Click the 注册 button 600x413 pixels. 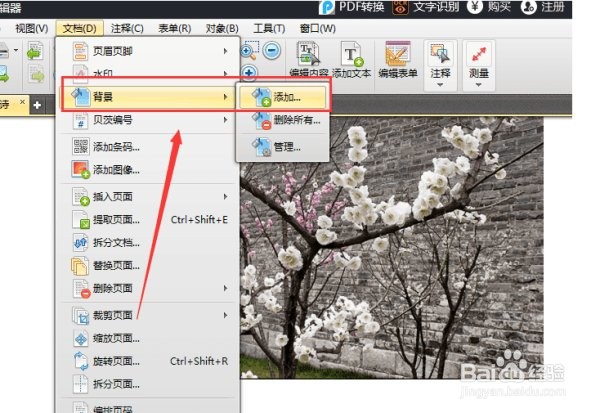(543, 7)
